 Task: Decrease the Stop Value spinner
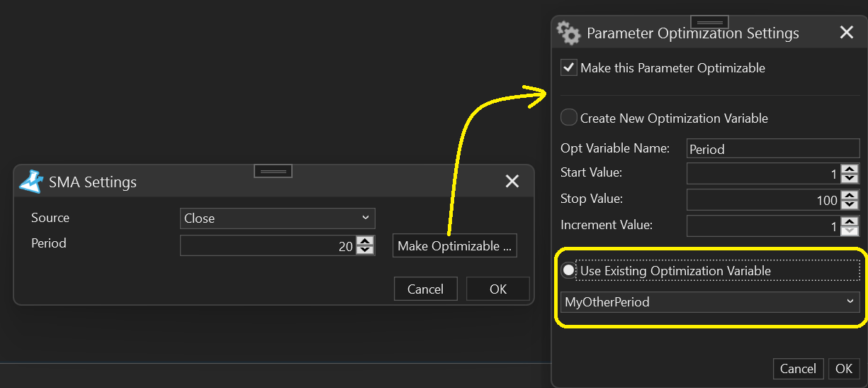coord(850,205)
